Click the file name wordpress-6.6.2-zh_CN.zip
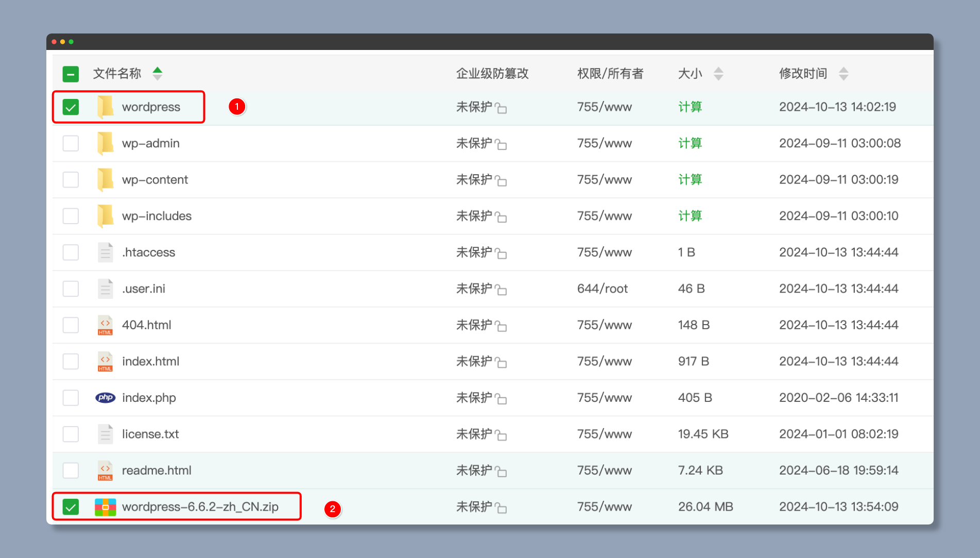 click(x=200, y=507)
